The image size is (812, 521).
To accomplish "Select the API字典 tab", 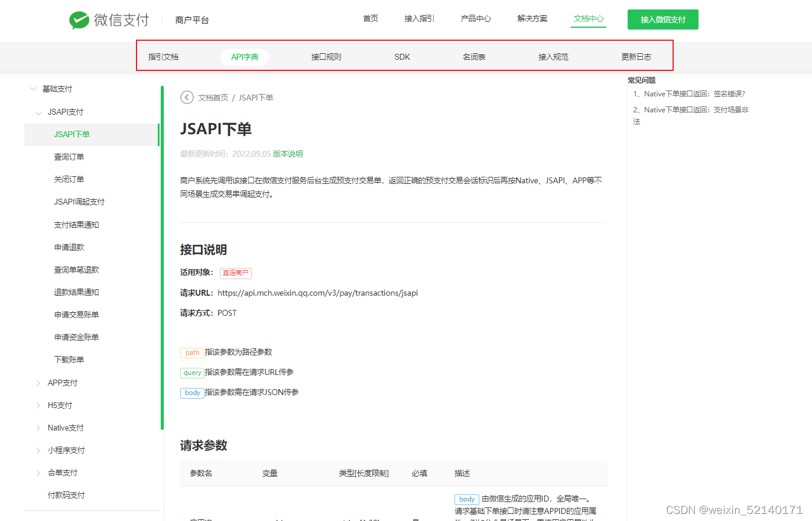I will [x=245, y=57].
